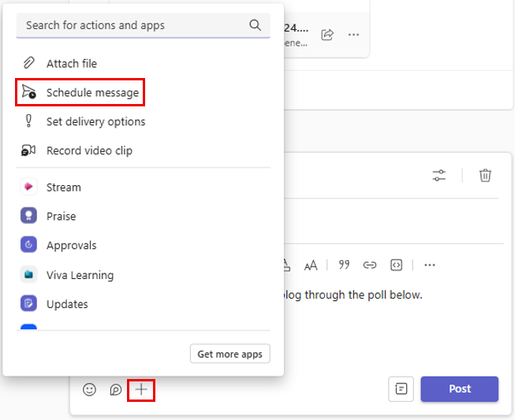The width and height of the screenshot is (515, 420).
Task: Click the share icon on the card
Action: 327,35
